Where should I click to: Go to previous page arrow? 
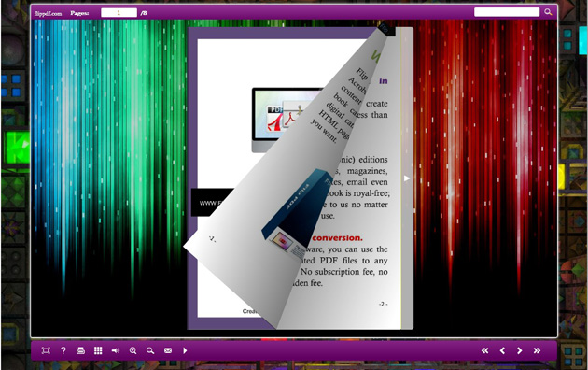click(502, 350)
